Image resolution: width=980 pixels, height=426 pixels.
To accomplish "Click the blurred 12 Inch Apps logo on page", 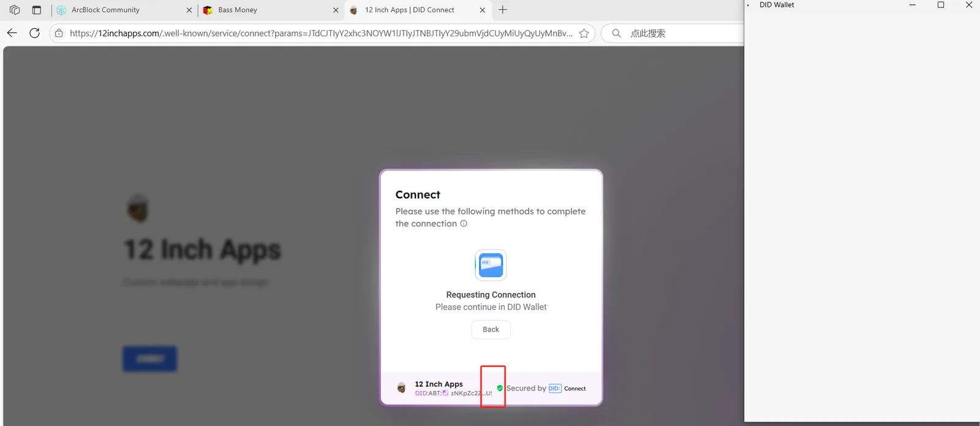I will [138, 208].
